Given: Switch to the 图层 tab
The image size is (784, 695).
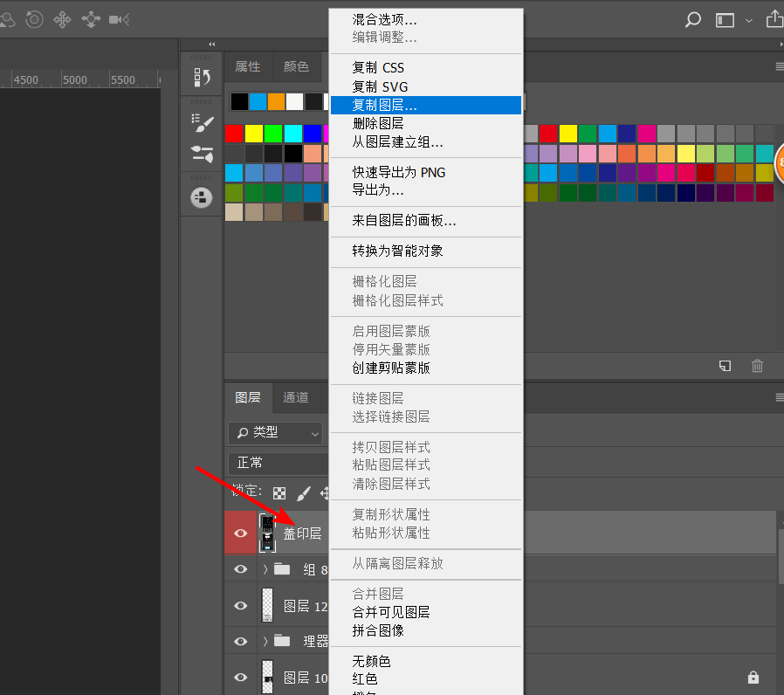Looking at the screenshot, I should coord(248,397).
